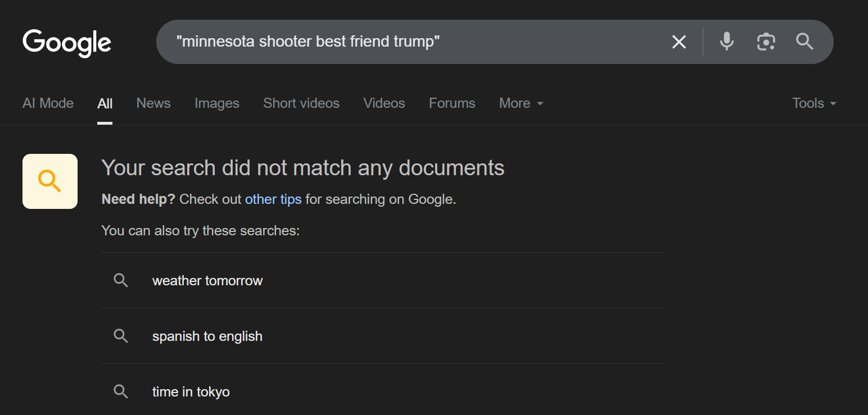Open the Videos tab
This screenshot has width=868, height=415.
384,103
